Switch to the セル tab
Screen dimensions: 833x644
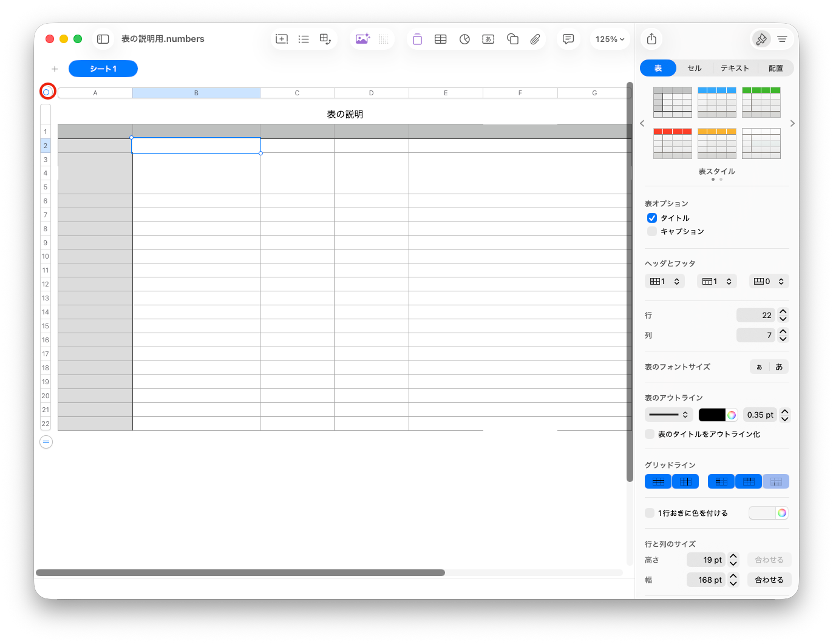(x=695, y=68)
